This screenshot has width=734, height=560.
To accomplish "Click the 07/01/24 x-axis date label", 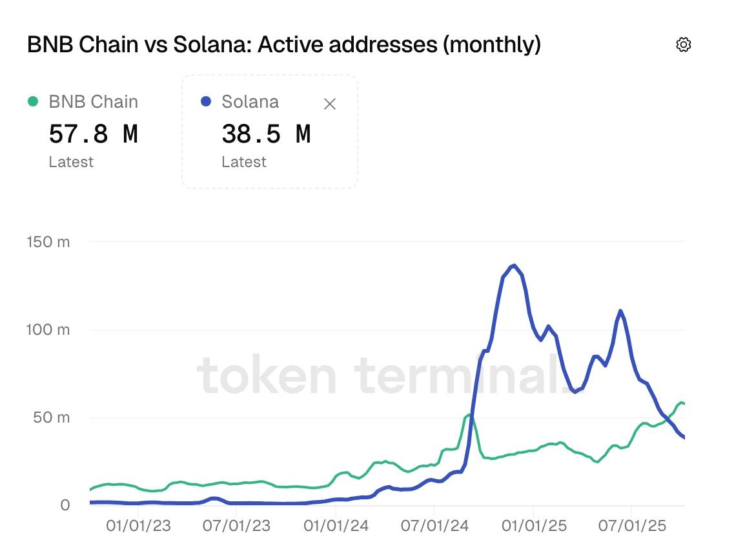I will pos(434,526).
